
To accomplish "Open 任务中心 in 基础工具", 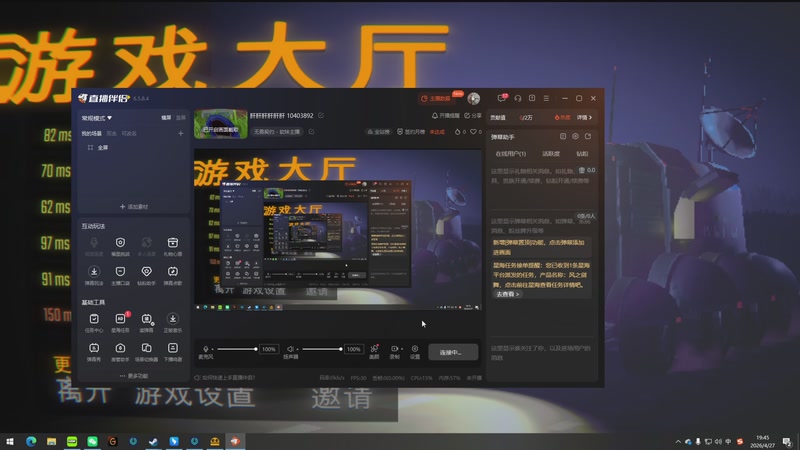I will tap(94, 319).
